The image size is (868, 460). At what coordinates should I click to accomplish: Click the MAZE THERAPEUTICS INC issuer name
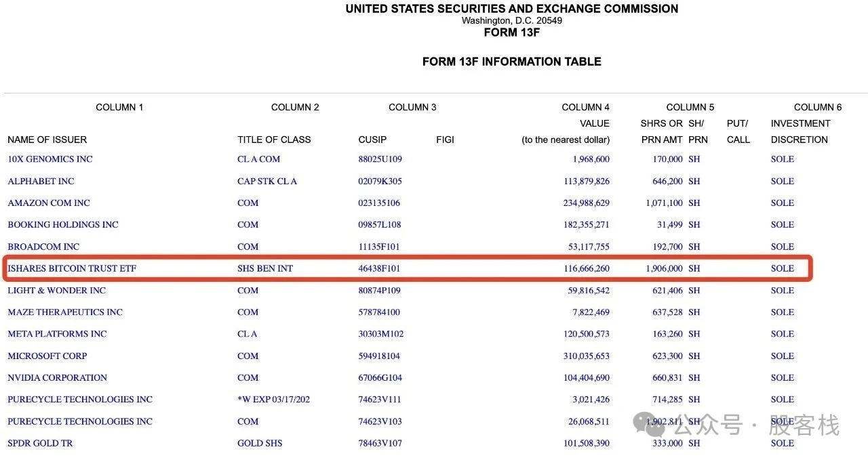pos(65,312)
